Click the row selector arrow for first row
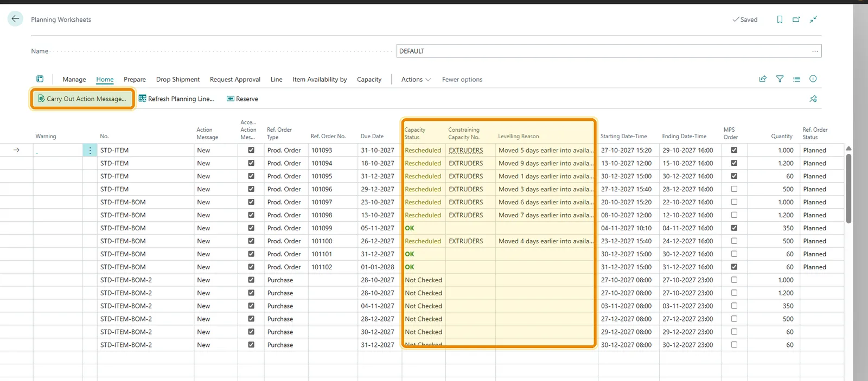This screenshot has height=381, width=868. (16, 150)
